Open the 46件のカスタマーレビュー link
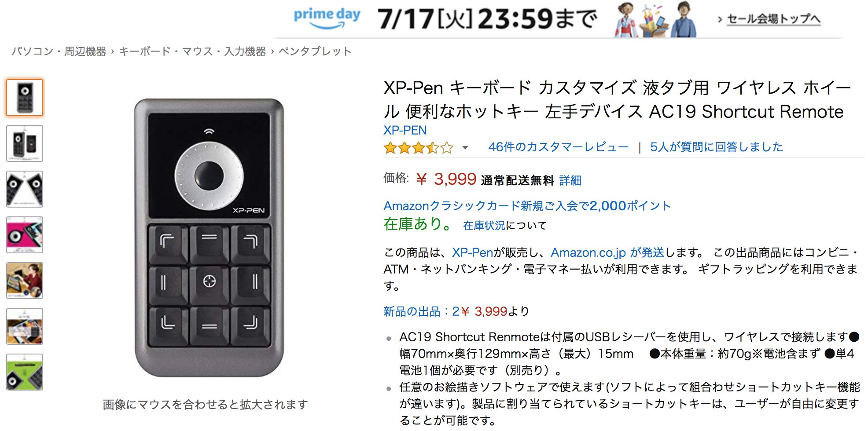 point(558,147)
